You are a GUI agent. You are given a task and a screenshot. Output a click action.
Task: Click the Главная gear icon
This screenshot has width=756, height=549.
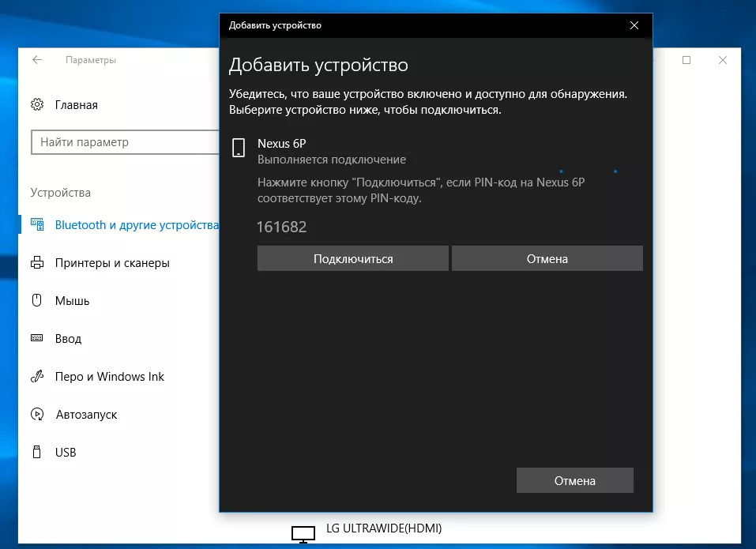pos(37,105)
